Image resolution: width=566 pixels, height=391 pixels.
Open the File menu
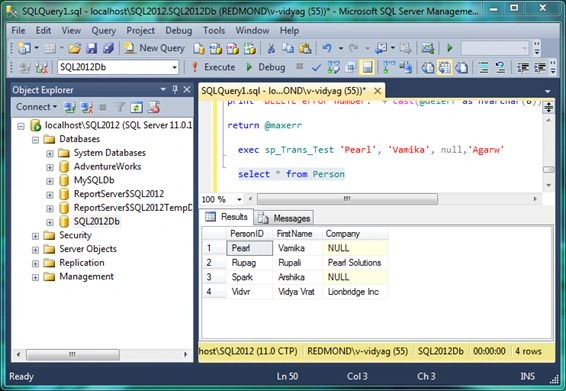pyautogui.click(x=18, y=31)
